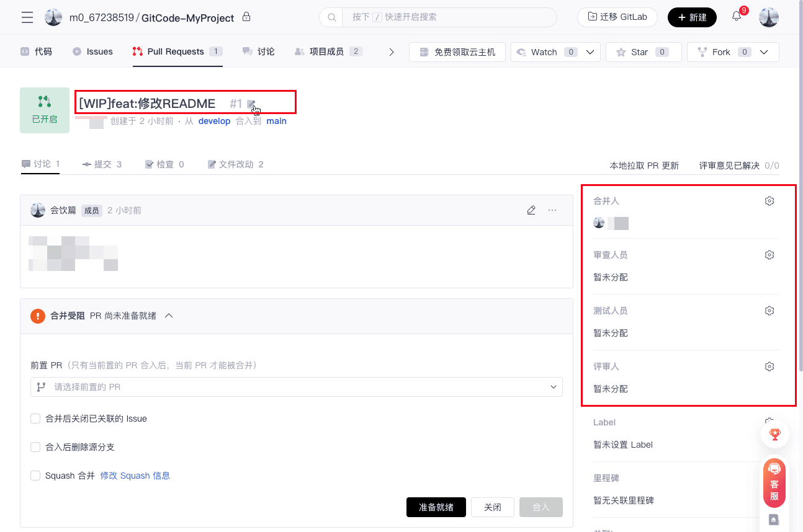Click the edit PR title pencil icon
Viewport: 803px width, 532px height.
tap(251, 104)
